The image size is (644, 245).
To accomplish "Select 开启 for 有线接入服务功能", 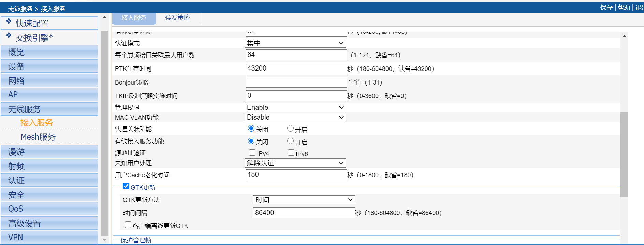I will (x=290, y=141).
